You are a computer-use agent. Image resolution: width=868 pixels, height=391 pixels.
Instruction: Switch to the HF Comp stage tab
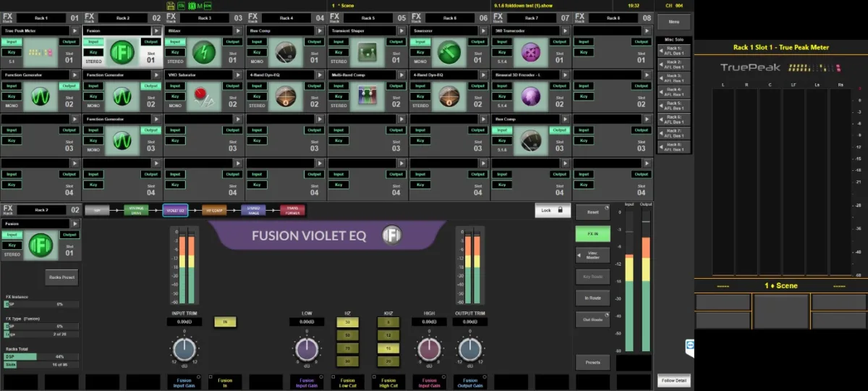click(x=214, y=210)
